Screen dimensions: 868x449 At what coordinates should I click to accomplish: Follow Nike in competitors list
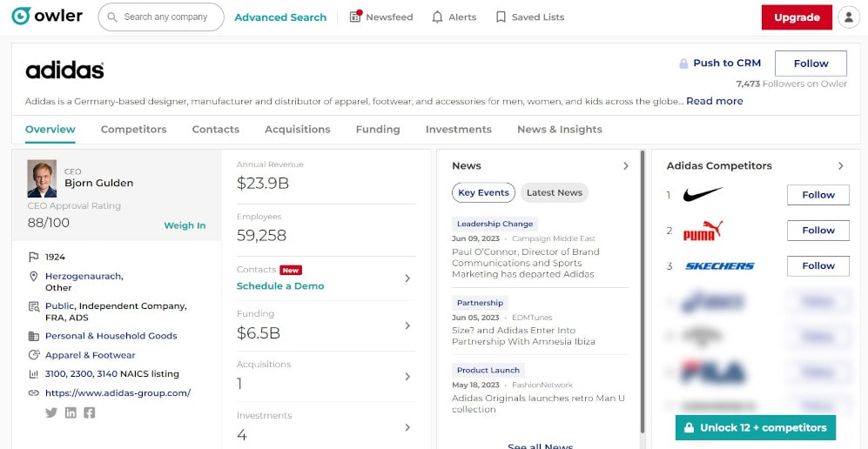(x=818, y=195)
